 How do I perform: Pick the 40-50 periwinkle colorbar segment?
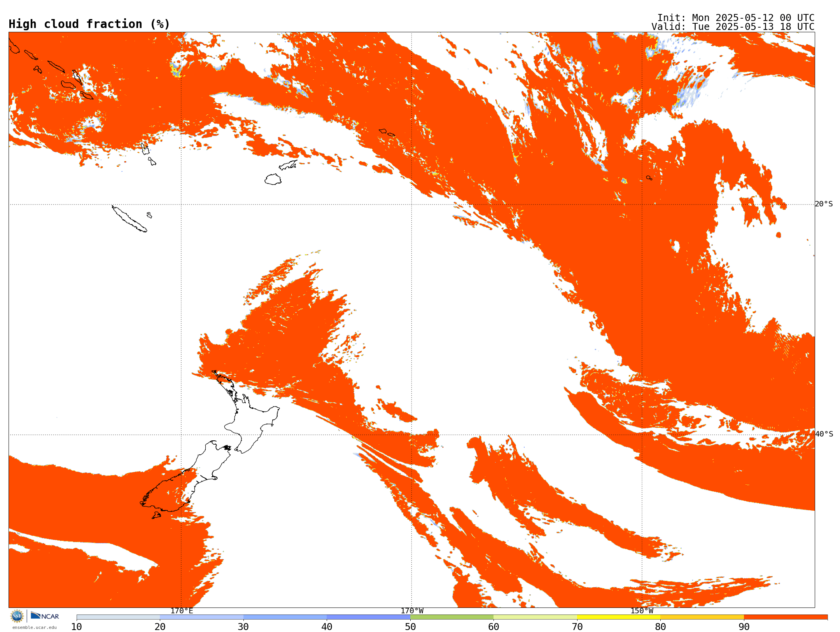click(368, 617)
